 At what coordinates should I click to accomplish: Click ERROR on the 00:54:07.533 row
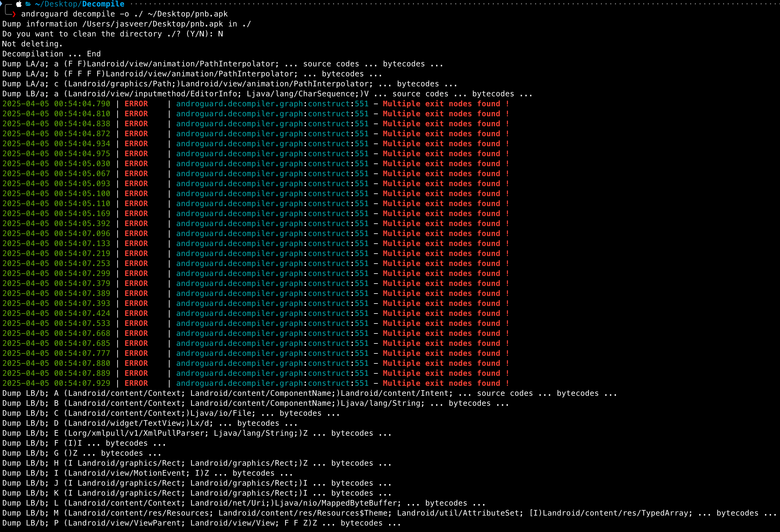coord(136,323)
